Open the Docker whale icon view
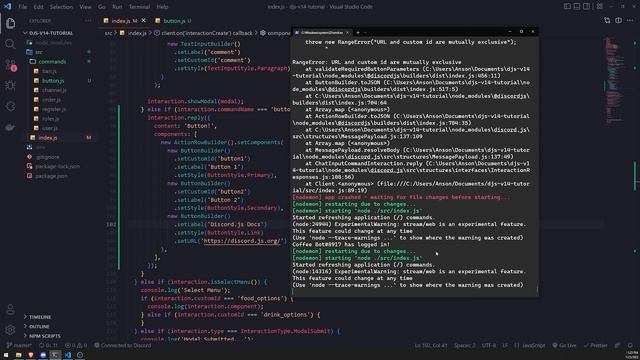The image size is (640, 360). point(10,127)
